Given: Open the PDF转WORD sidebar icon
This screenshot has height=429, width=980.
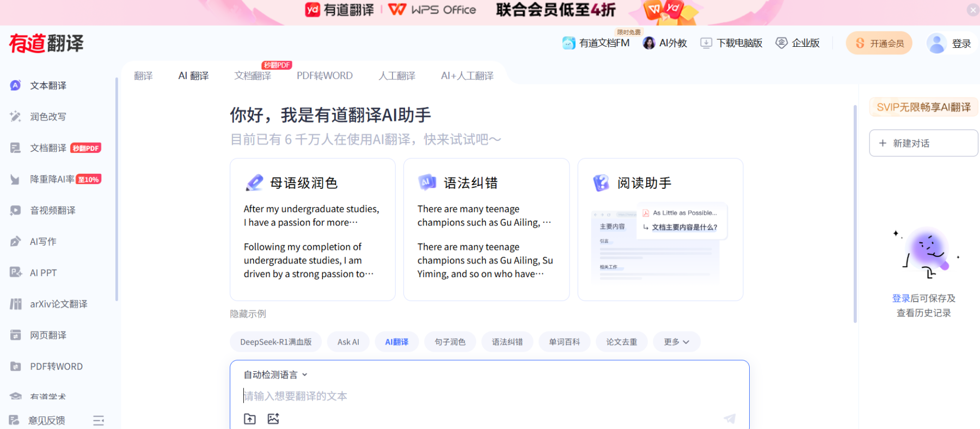Looking at the screenshot, I should [15, 366].
